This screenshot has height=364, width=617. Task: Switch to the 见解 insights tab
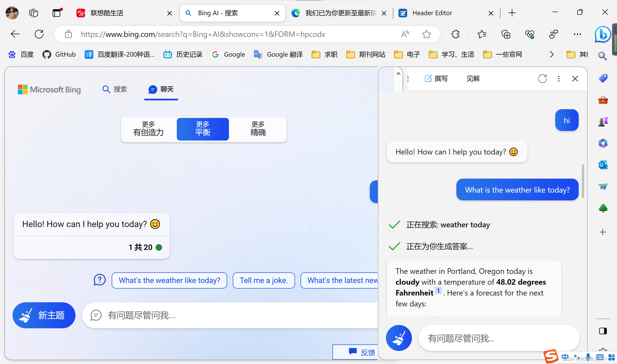pos(473,79)
